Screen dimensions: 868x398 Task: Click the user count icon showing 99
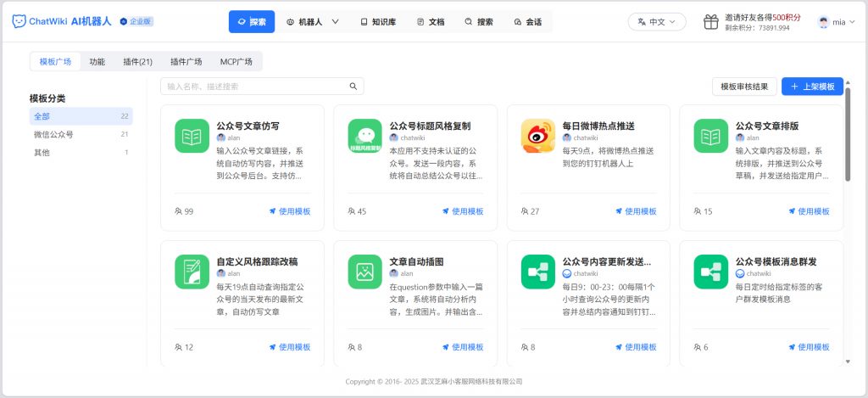coord(178,211)
